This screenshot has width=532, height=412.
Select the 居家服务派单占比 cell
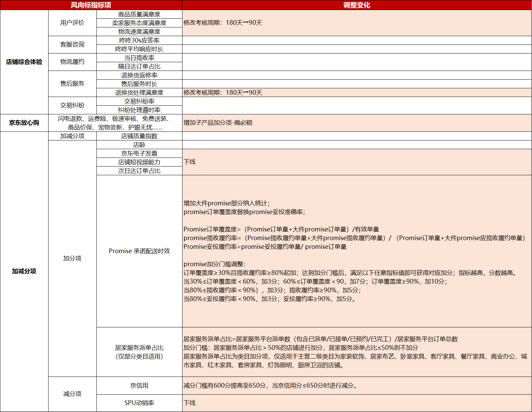click(x=139, y=352)
